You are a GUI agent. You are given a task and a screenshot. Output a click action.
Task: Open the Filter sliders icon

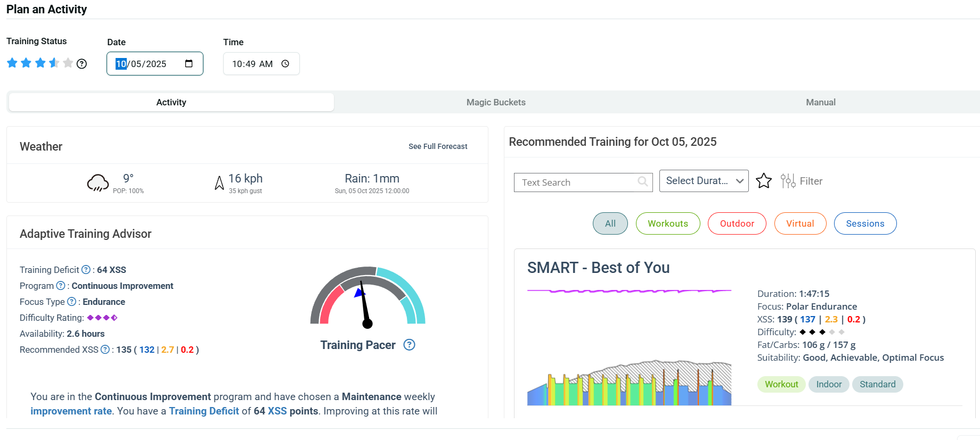[x=788, y=181]
